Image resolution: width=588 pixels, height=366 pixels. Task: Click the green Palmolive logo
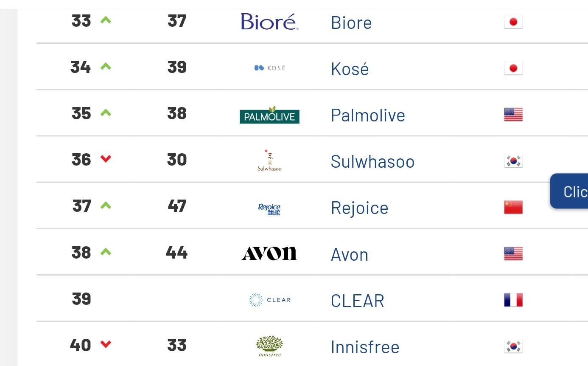point(269,115)
